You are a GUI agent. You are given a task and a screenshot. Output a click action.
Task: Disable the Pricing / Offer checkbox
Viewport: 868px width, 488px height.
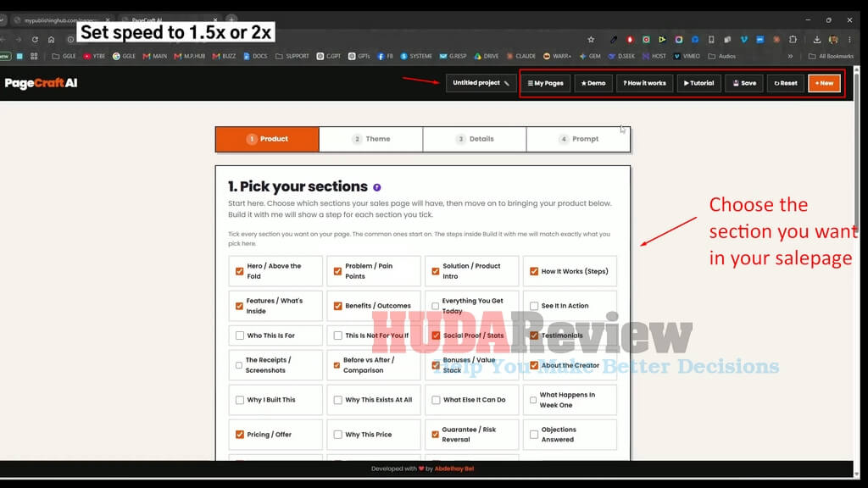point(240,435)
